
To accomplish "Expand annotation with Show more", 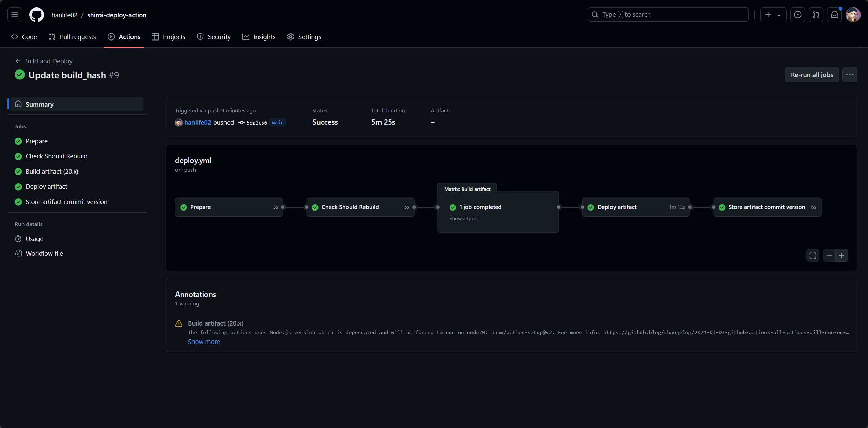I will 204,342.
